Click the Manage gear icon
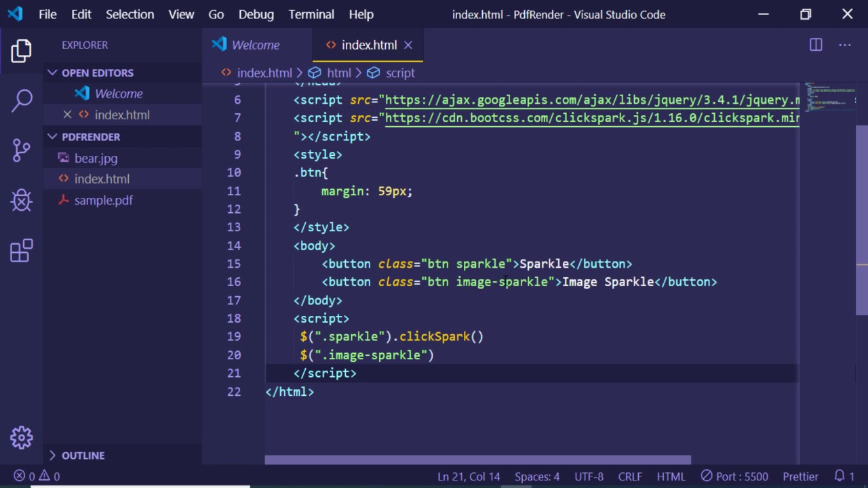Image resolution: width=868 pixels, height=488 pixels. (22, 437)
